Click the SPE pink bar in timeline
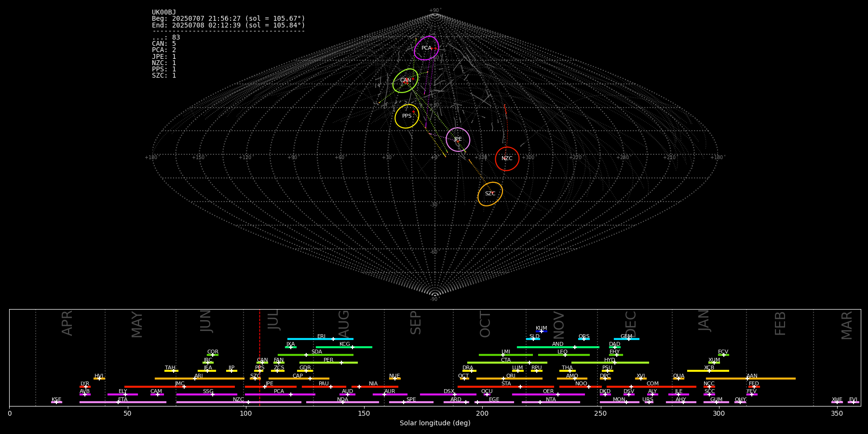868x434 pixels. click(x=411, y=402)
